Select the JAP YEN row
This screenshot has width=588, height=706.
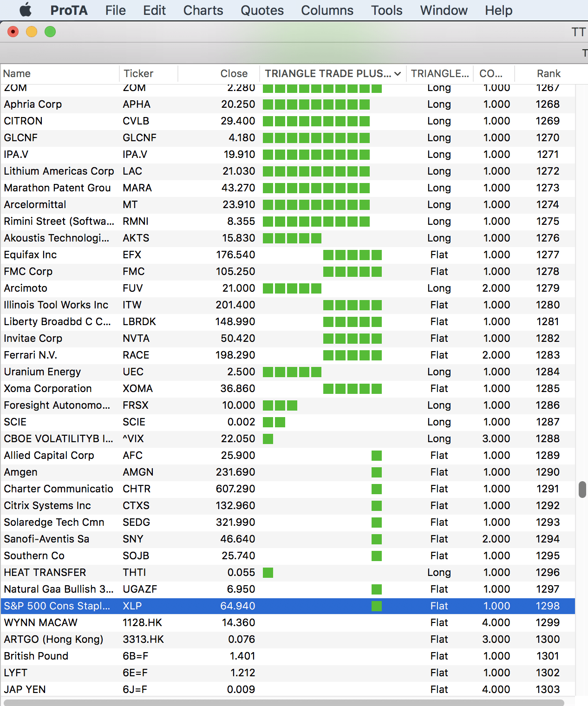[287, 689]
